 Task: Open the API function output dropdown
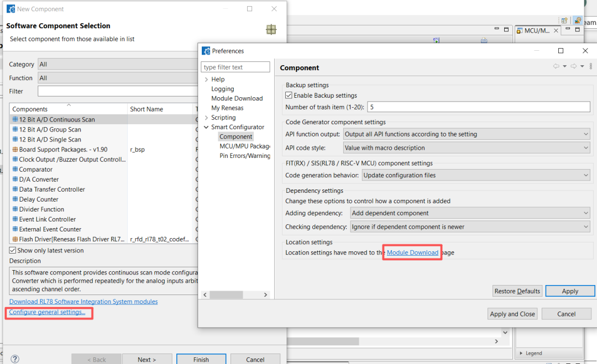pyautogui.click(x=467, y=134)
